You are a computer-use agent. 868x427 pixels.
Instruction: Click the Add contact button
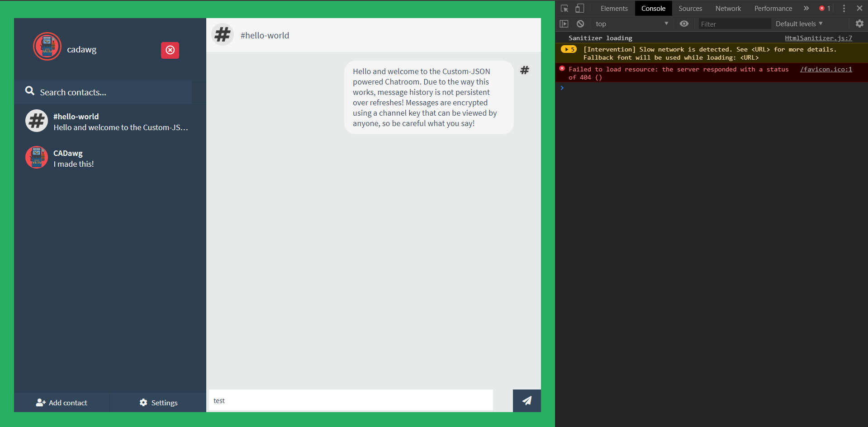coord(62,403)
